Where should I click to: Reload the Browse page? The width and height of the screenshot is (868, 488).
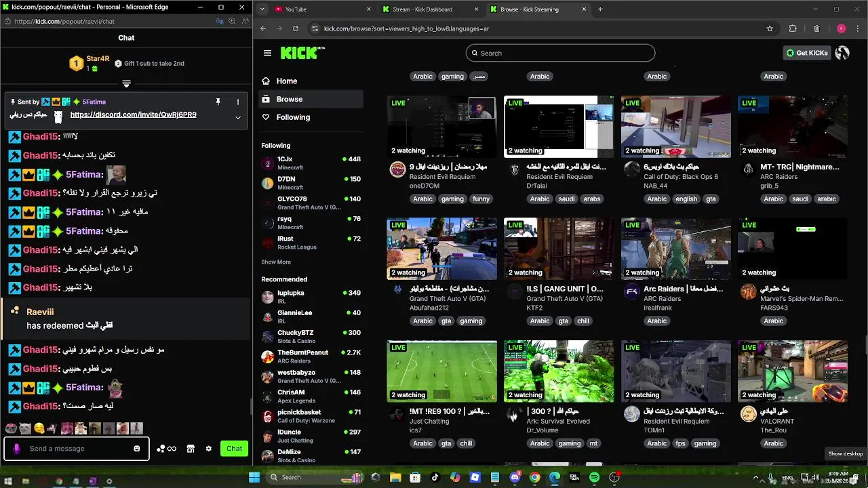pyautogui.click(x=296, y=28)
